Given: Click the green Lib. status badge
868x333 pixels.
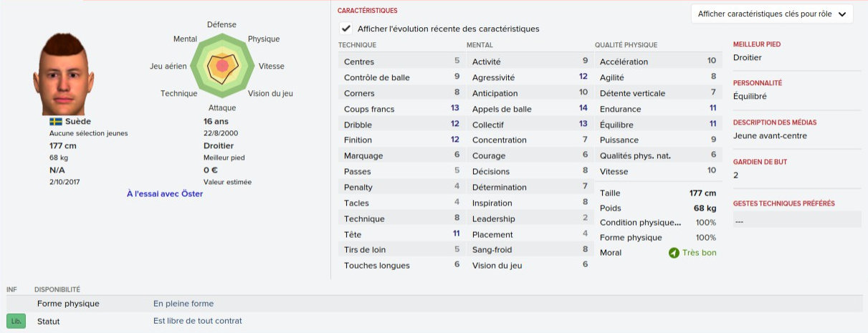Looking at the screenshot, I should point(16,322).
